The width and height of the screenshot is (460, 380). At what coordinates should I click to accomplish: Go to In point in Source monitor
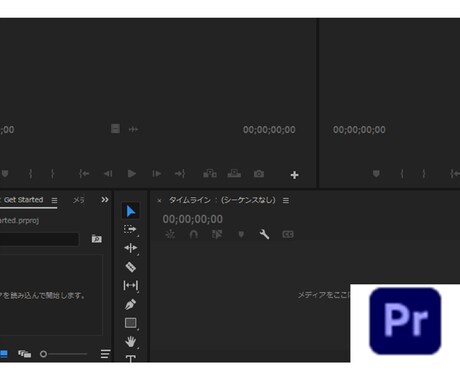point(84,174)
